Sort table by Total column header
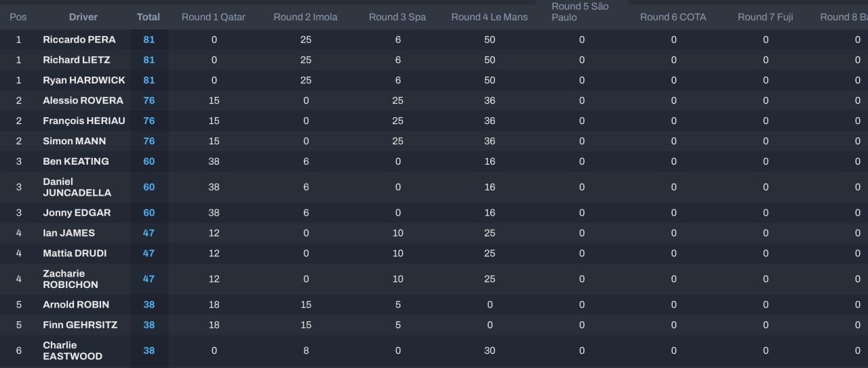 pos(149,17)
